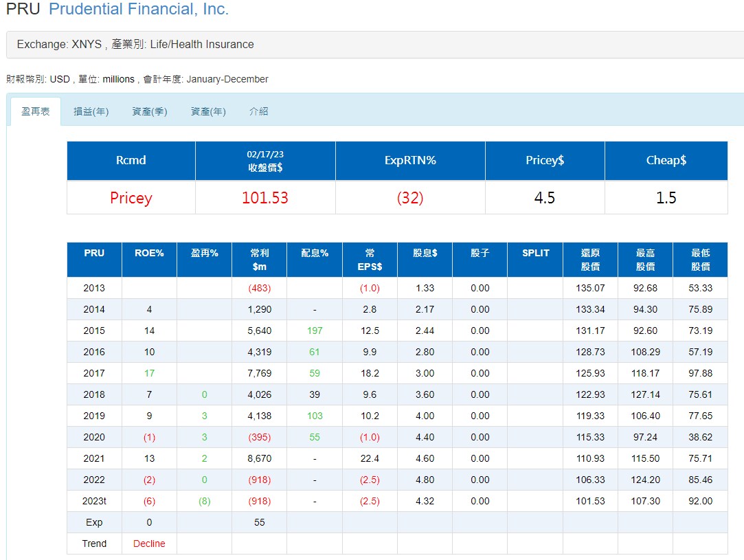Click the (32) expected return value

[410, 198]
